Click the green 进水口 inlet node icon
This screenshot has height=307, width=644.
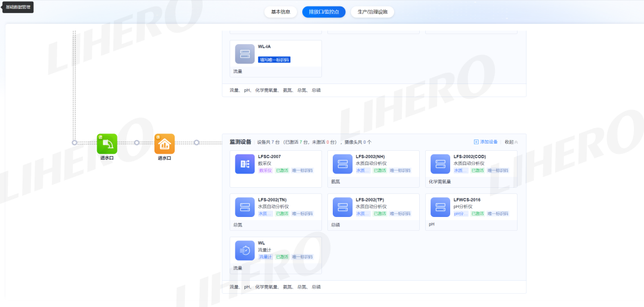pyautogui.click(x=107, y=144)
